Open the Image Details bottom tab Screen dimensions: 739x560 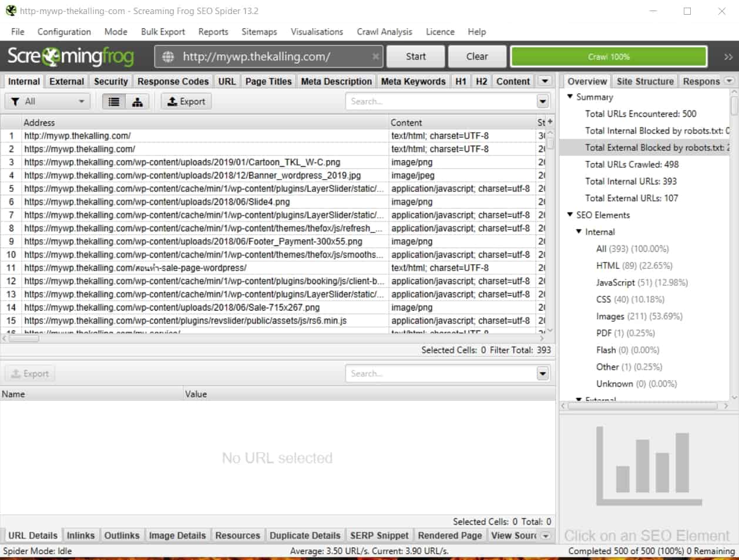177,535
